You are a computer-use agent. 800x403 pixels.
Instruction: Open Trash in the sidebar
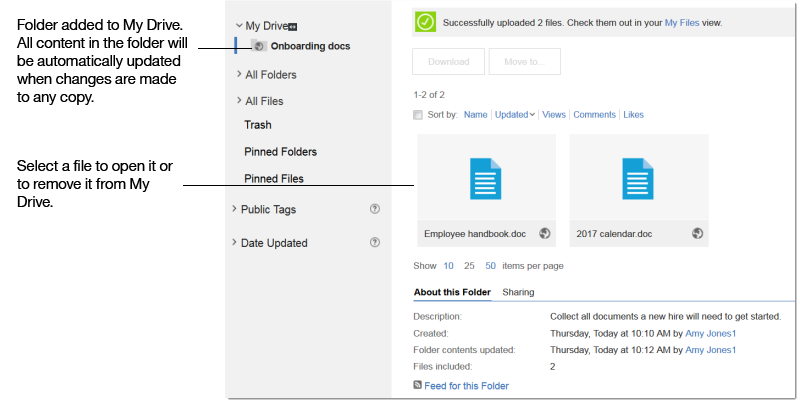[258, 125]
